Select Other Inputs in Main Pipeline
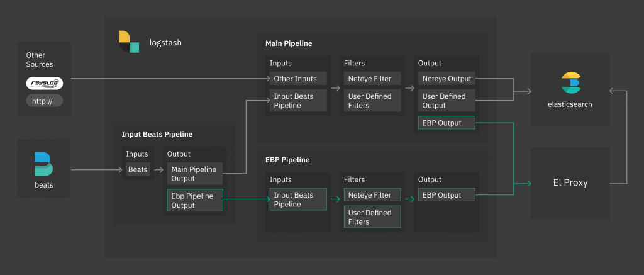 pos(298,79)
